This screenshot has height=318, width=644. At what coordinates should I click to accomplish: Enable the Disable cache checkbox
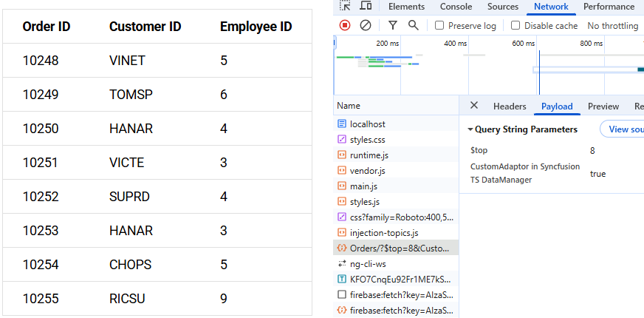point(515,25)
